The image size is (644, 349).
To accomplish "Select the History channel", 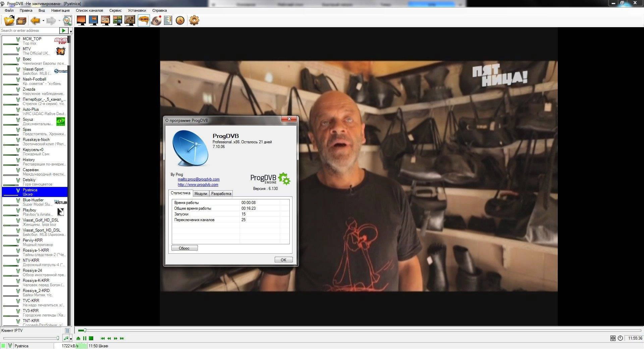I will pos(35,162).
